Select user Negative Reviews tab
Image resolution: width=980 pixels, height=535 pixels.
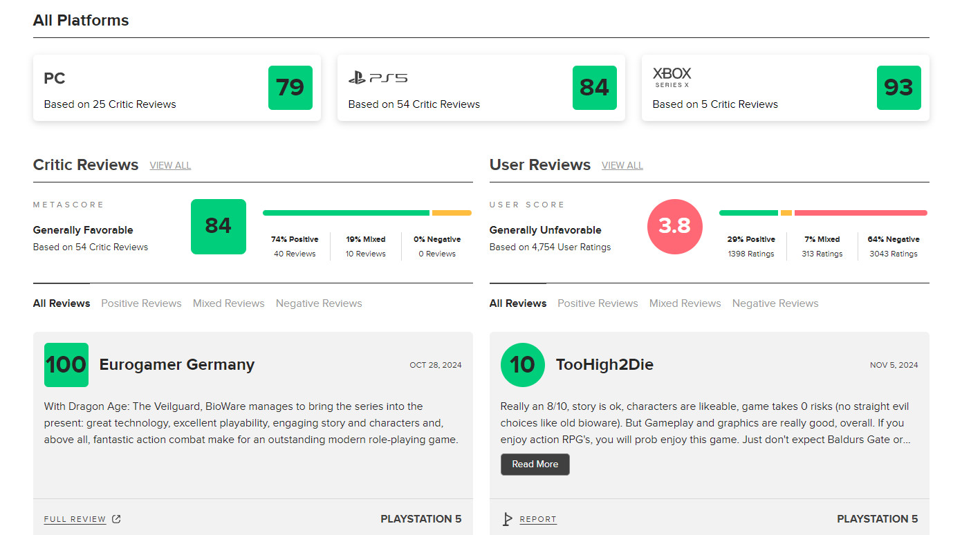tap(775, 303)
